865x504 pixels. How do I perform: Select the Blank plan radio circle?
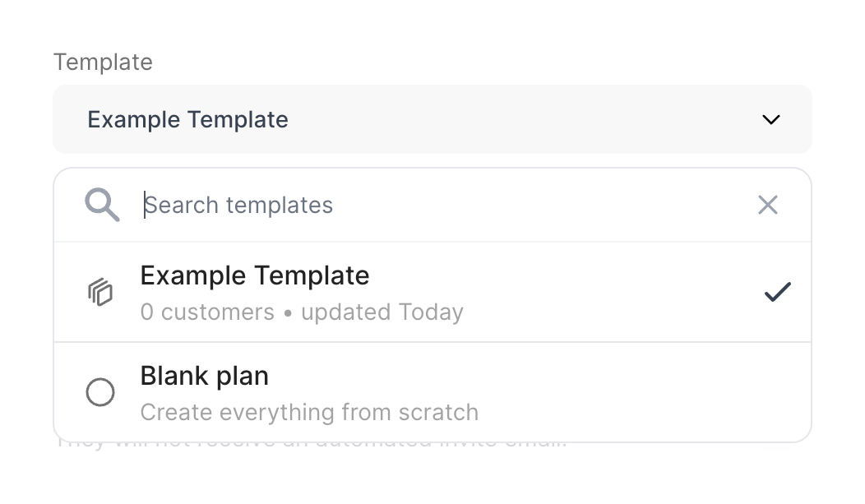pyautogui.click(x=100, y=392)
